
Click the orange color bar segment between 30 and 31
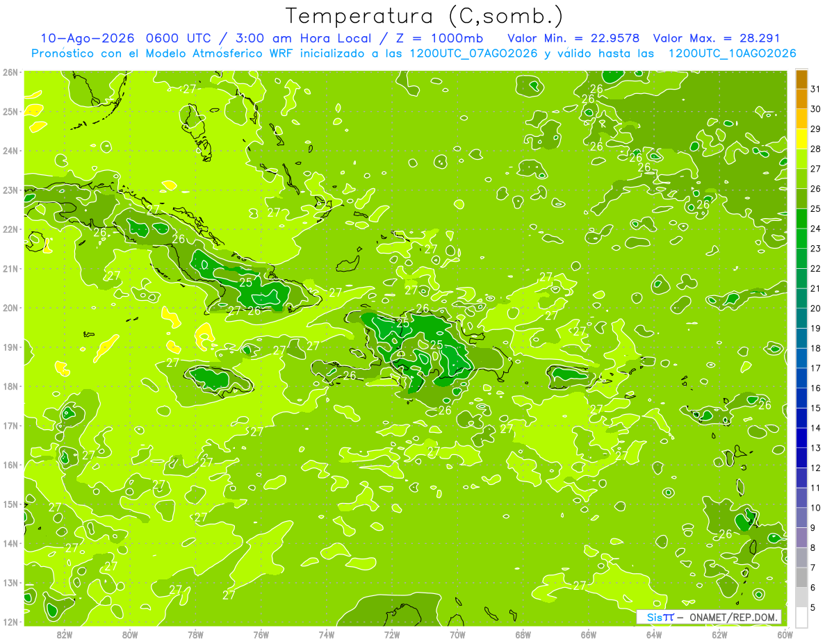pyautogui.click(x=801, y=99)
